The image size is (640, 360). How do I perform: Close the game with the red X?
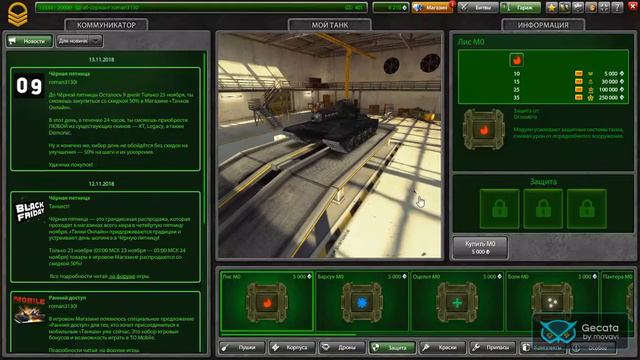633,7
